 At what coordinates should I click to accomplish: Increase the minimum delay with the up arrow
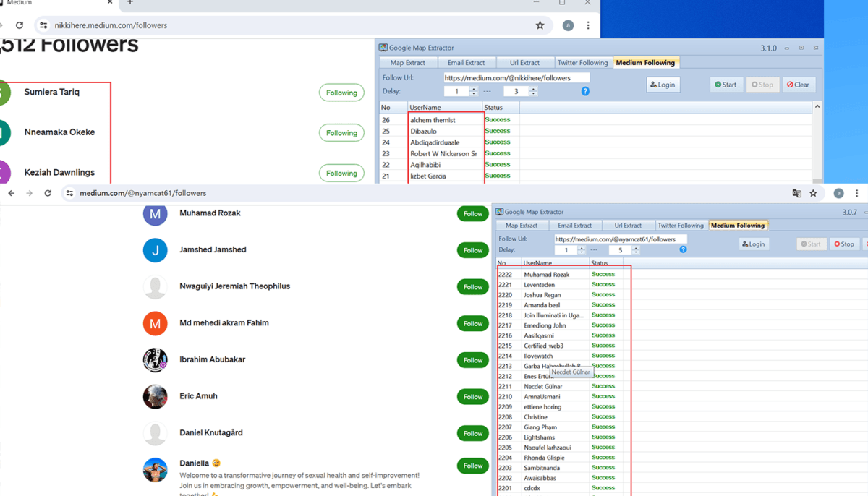pyautogui.click(x=474, y=88)
